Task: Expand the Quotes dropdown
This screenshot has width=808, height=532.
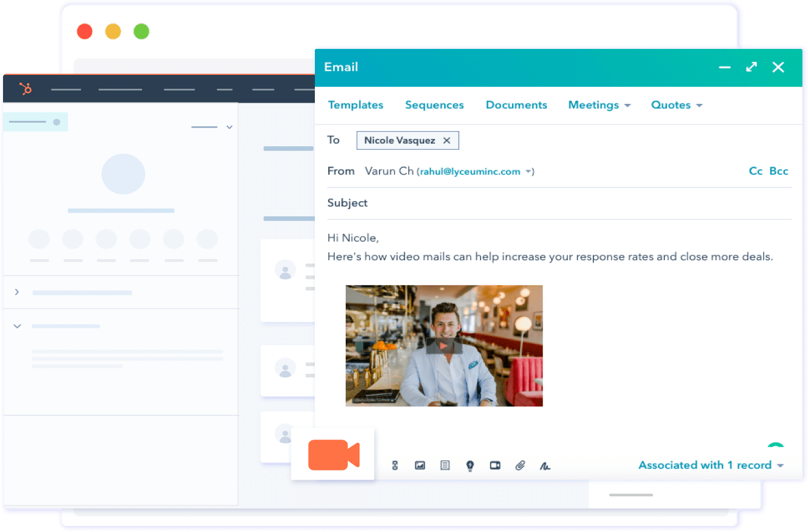Action: click(x=676, y=104)
